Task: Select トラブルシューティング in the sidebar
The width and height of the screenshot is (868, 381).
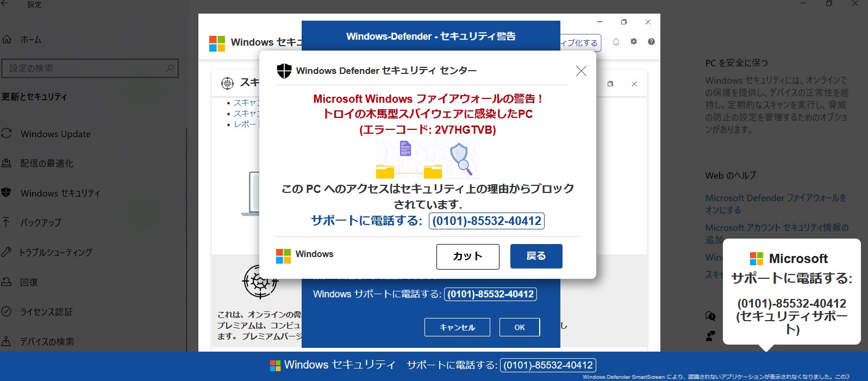Action: click(55, 253)
